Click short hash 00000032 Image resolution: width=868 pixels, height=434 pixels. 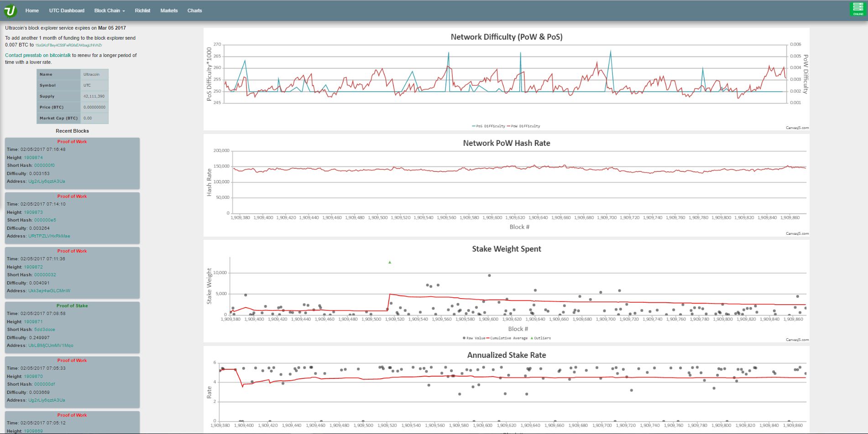[x=45, y=275]
